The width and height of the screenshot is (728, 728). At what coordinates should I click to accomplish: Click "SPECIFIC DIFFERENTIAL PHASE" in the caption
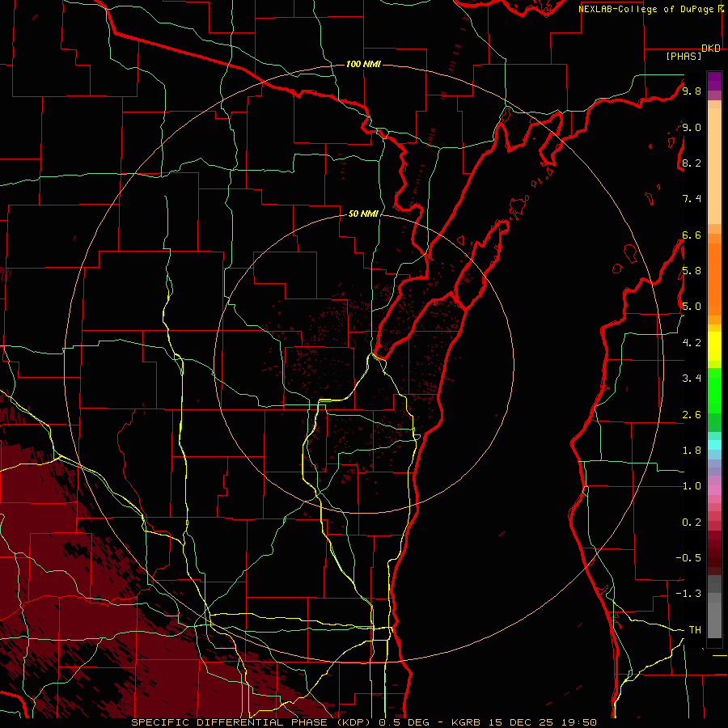(228, 722)
